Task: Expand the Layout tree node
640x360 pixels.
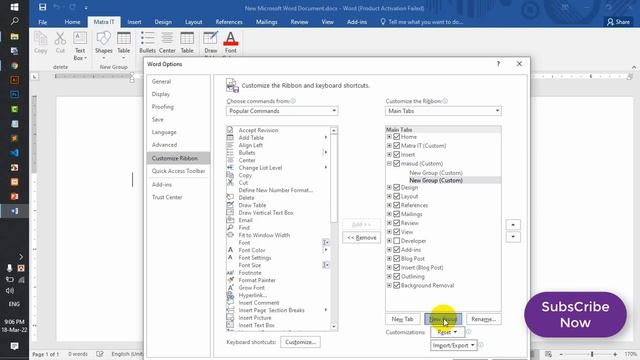Action: tap(389, 196)
